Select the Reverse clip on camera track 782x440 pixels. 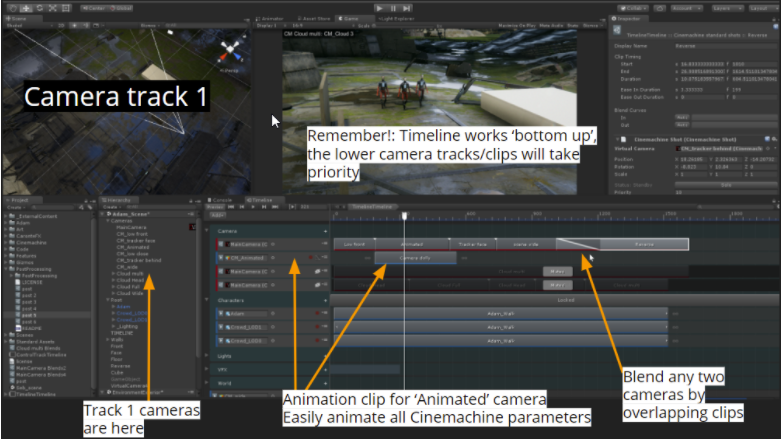click(x=644, y=243)
